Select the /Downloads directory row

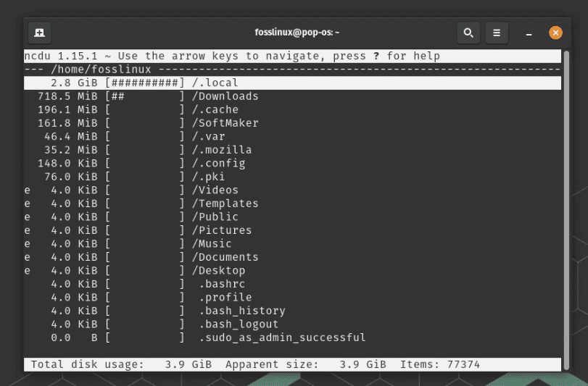click(x=292, y=96)
